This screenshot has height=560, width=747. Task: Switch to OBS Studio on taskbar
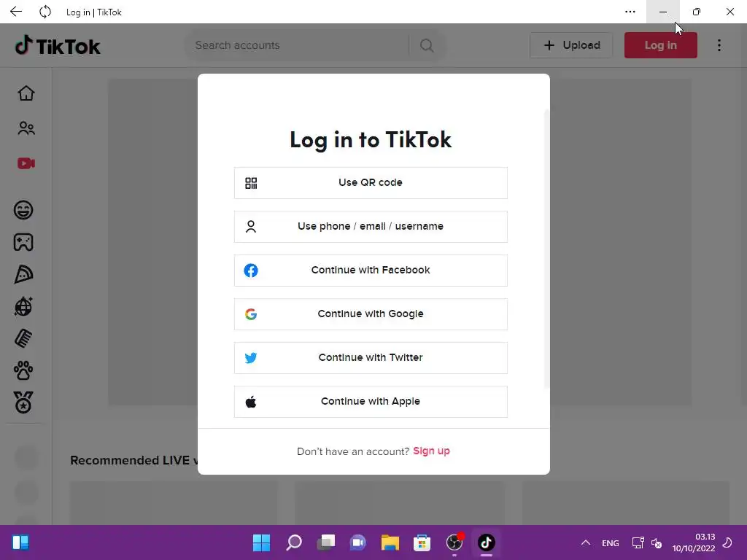tap(454, 542)
